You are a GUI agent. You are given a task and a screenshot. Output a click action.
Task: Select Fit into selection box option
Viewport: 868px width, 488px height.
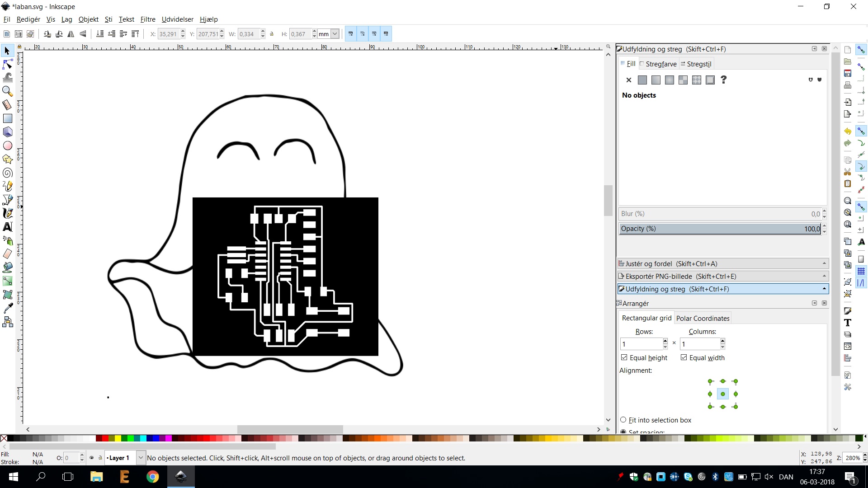pos(623,420)
